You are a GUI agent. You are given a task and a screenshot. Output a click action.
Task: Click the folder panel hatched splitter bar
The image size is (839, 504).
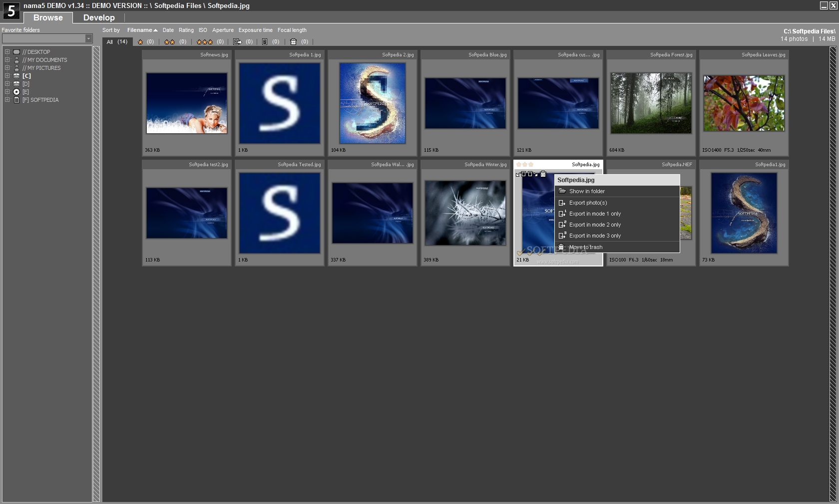(x=96, y=274)
